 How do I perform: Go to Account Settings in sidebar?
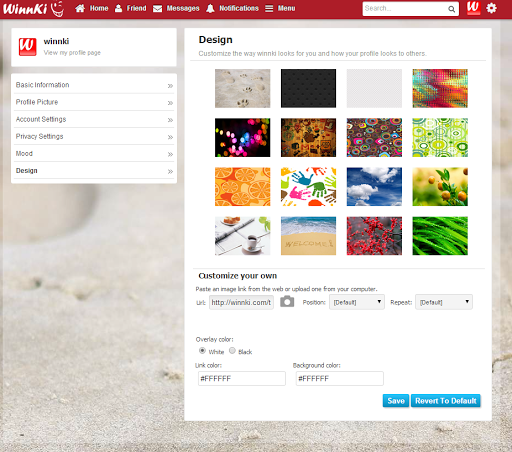(94, 119)
